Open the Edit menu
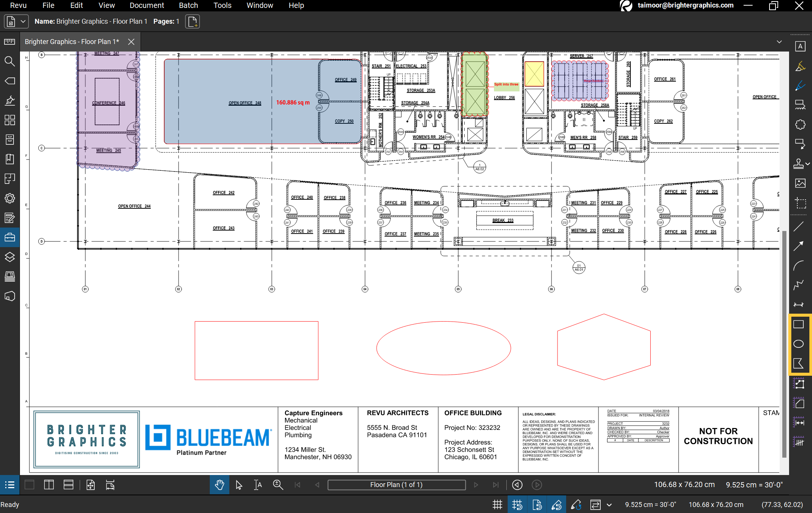The image size is (812, 513). click(x=77, y=5)
